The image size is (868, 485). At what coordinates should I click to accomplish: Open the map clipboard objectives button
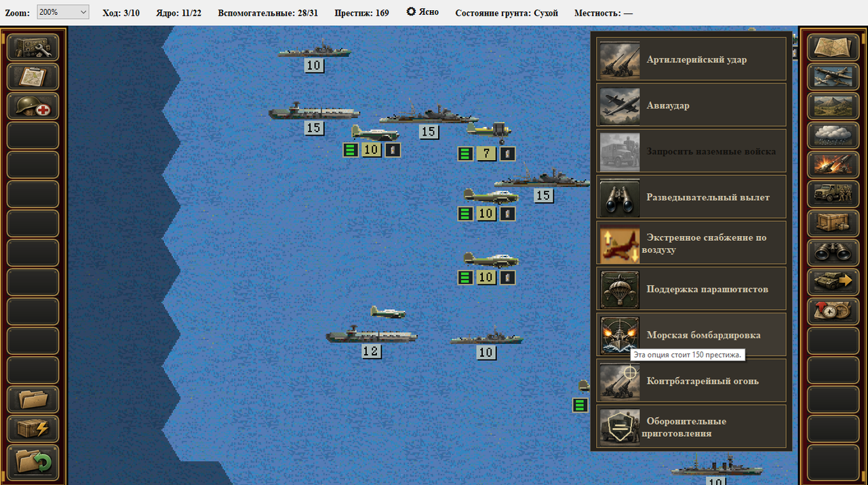click(x=33, y=77)
